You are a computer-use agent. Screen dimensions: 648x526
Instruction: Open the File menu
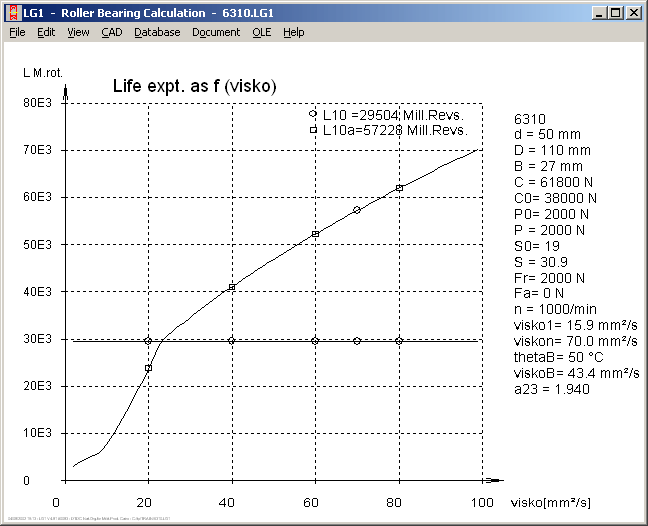pyautogui.click(x=17, y=32)
